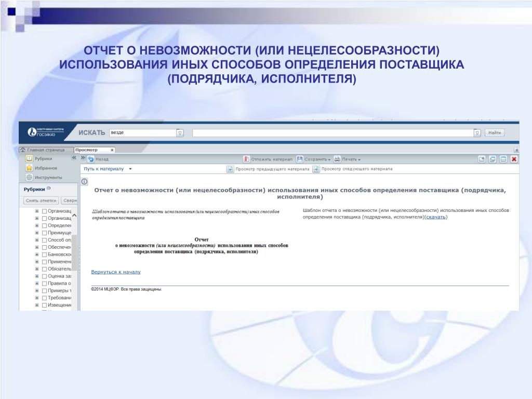This screenshot has height=399, width=532.
Task: Collapse the left panel with double-left arrows
Action: click(x=74, y=158)
